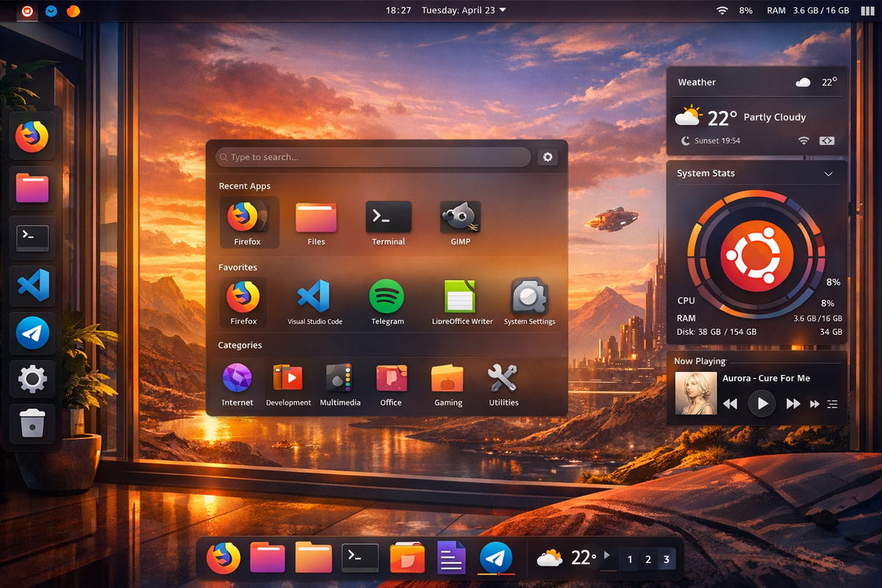Launch GIMP under Recent Apps
The width and height of the screenshot is (882, 588).
[460, 223]
